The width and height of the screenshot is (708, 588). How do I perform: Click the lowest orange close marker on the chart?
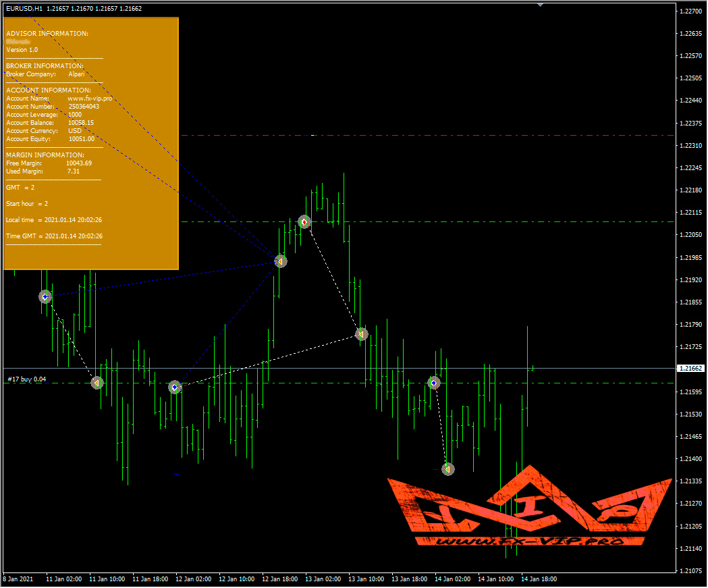pyautogui.click(x=448, y=469)
